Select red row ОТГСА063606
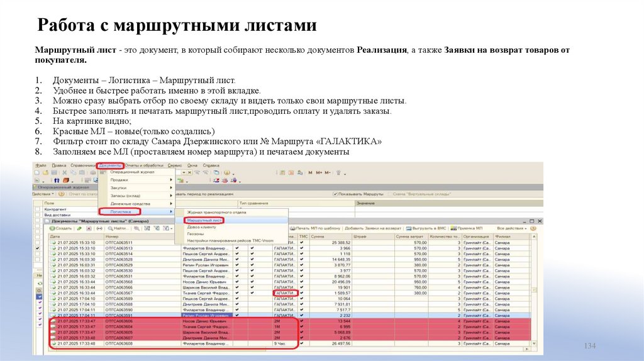 (x=289, y=321)
